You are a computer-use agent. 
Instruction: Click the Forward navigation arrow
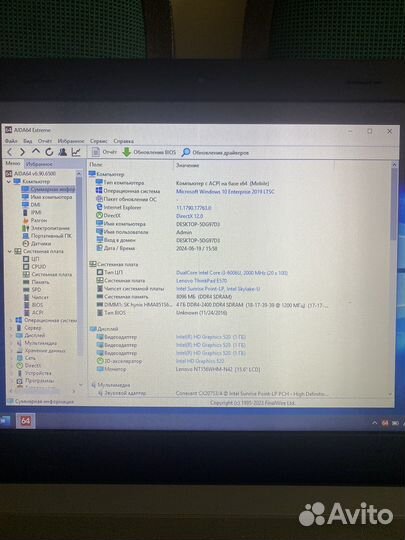click(22, 152)
